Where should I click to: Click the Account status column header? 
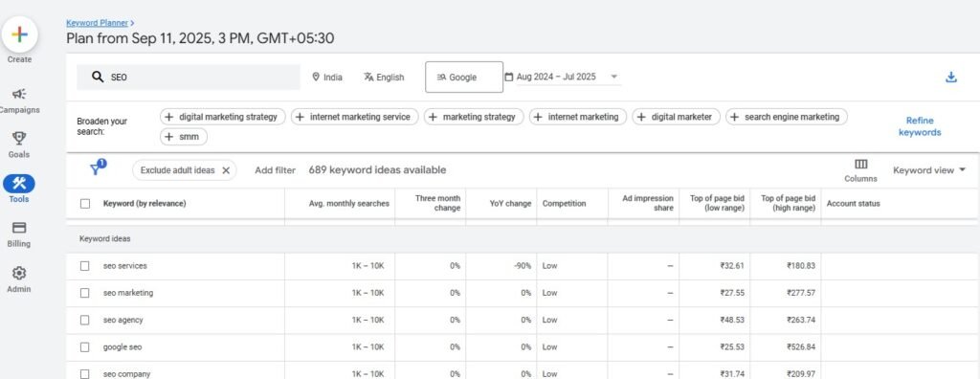853,204
